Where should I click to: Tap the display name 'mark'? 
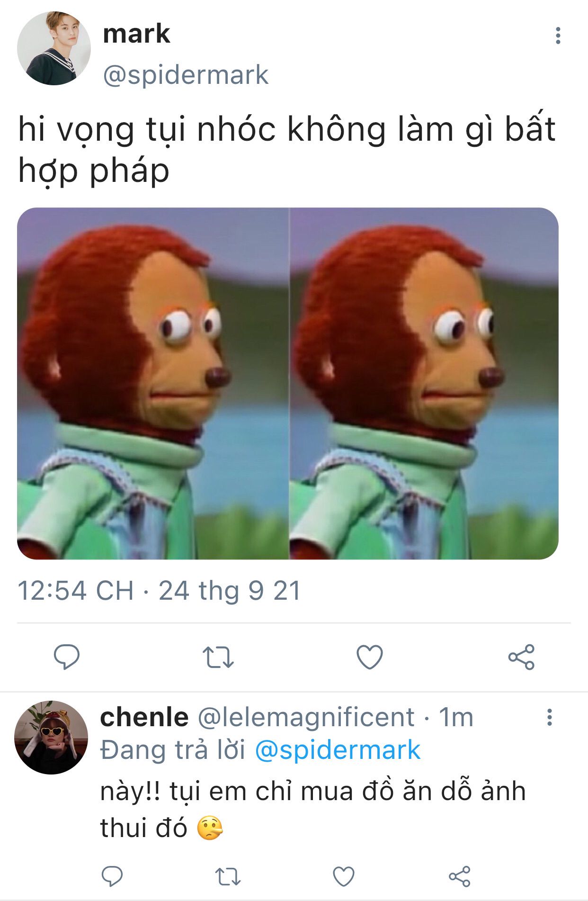pos(136,34)
